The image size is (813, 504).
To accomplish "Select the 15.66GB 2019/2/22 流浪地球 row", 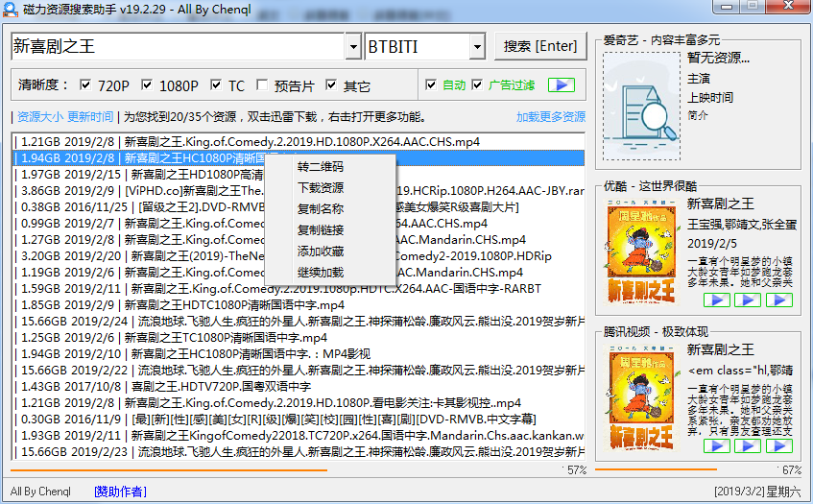I will pyautogui.click(x=299, y=371).
